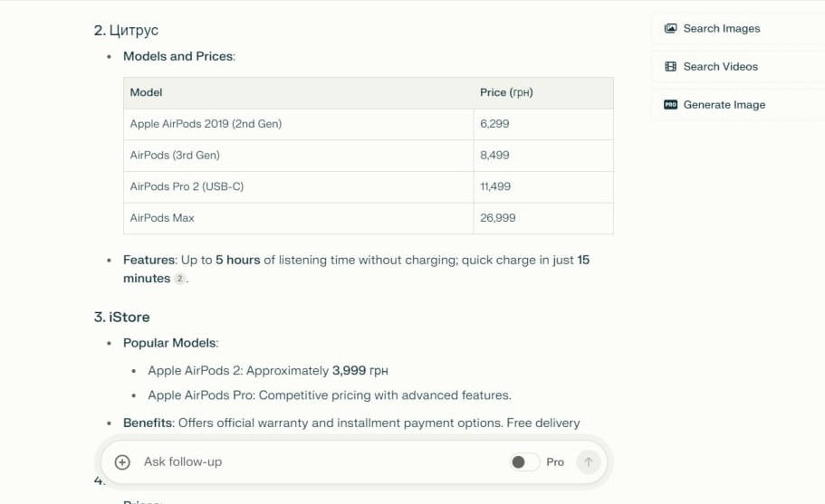Click the picture icon beside Search Images
Image resolution: width=825 pixels, height=504 pixels.
pyautogui.click(x=670, y=28)
